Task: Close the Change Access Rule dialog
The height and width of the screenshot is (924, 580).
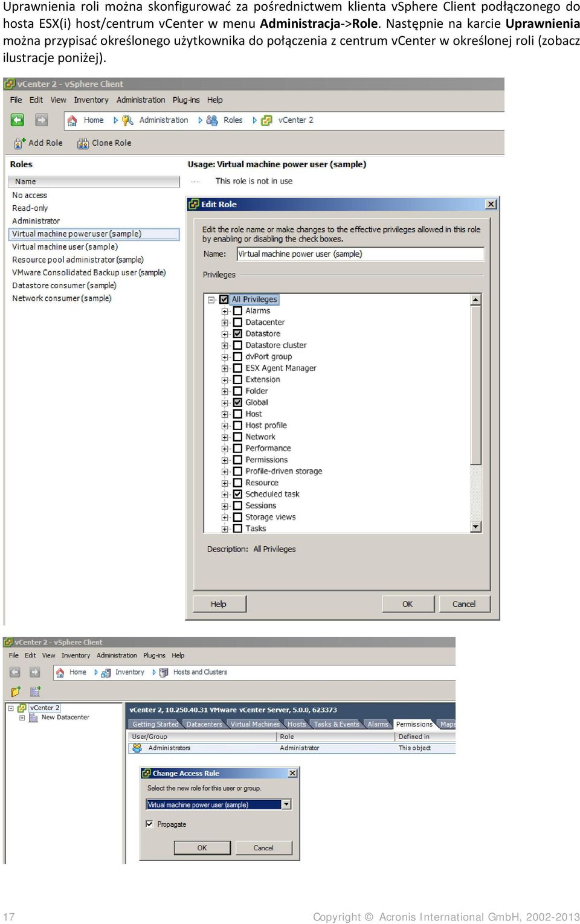Action: 292,773
